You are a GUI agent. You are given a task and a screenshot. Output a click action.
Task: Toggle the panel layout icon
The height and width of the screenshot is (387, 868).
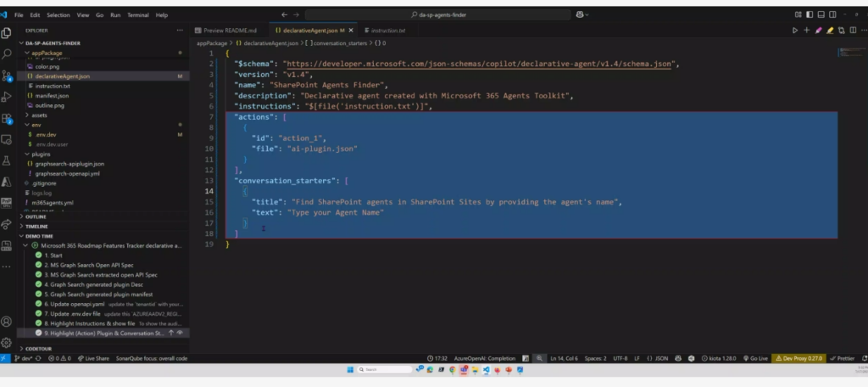[x=821, y=15]
